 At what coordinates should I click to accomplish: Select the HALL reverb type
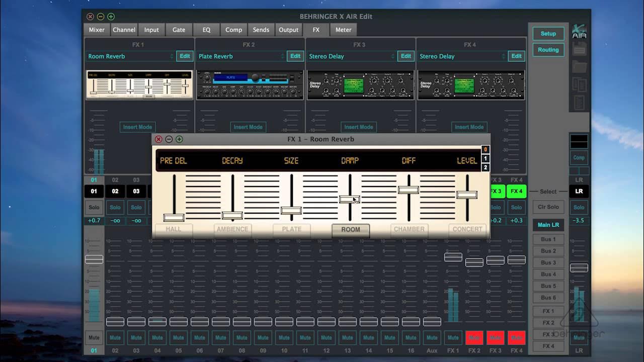pos(173,230)
